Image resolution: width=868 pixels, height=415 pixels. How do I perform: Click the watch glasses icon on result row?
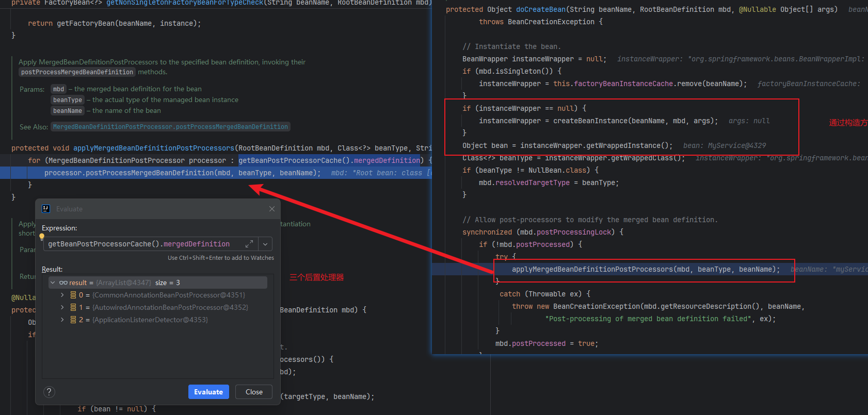click(x=63, y=283)
